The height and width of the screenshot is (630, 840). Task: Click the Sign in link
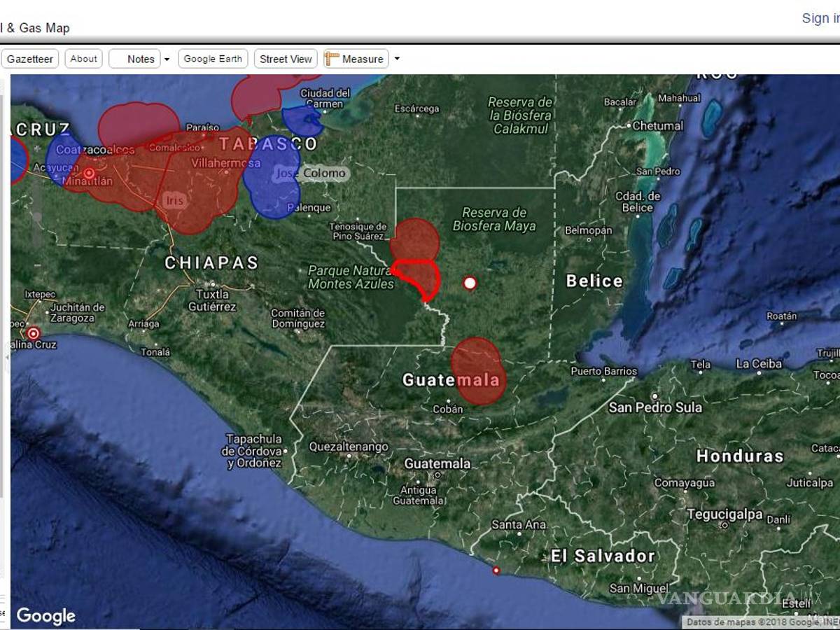point(820,18)
